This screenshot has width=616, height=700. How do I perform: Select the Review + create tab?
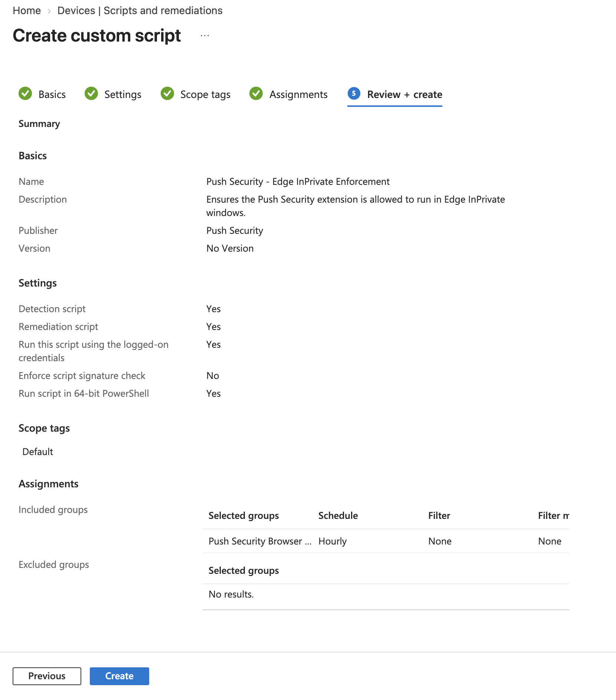404,94
